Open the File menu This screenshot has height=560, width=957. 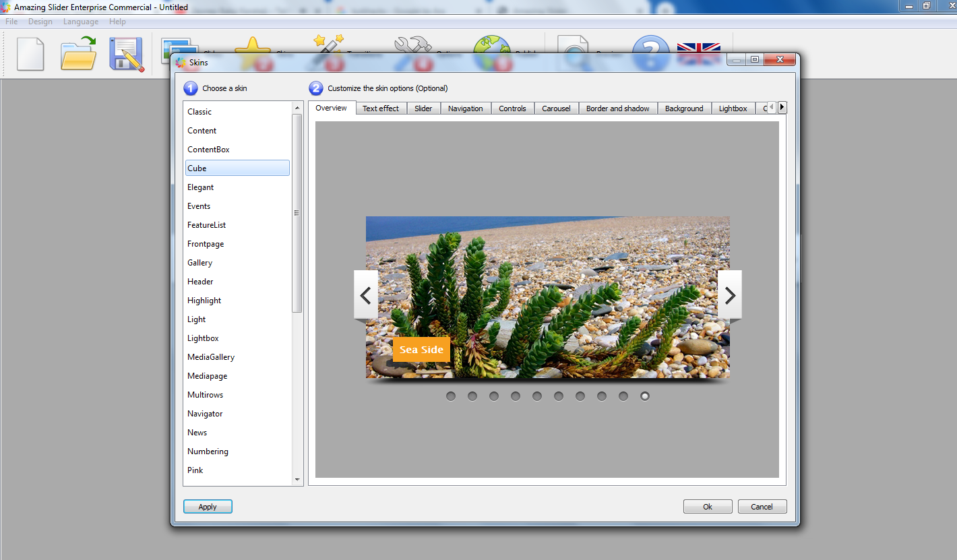(x=11, y=22)
